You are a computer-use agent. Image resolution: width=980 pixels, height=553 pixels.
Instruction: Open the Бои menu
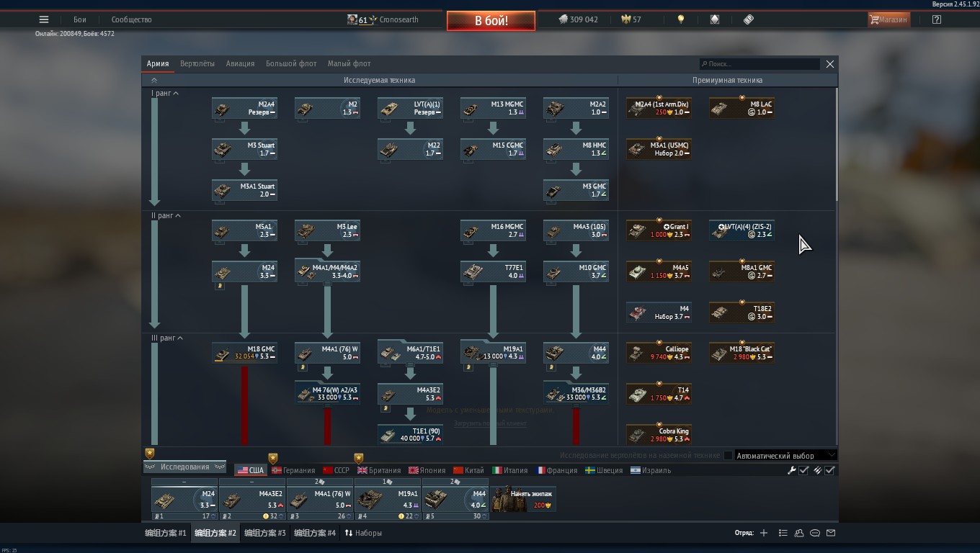pos(80,19)
